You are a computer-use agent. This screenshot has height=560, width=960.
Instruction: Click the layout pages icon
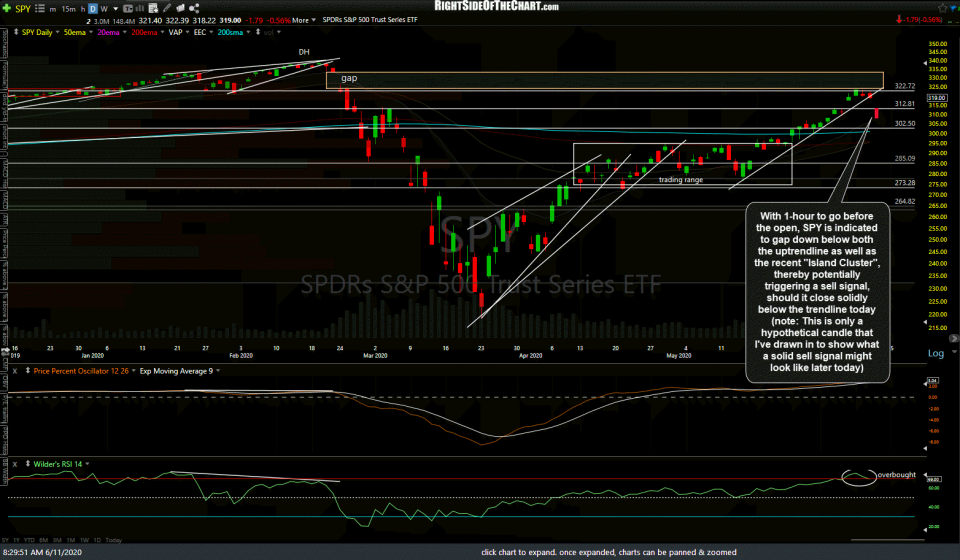click(181, 9)
